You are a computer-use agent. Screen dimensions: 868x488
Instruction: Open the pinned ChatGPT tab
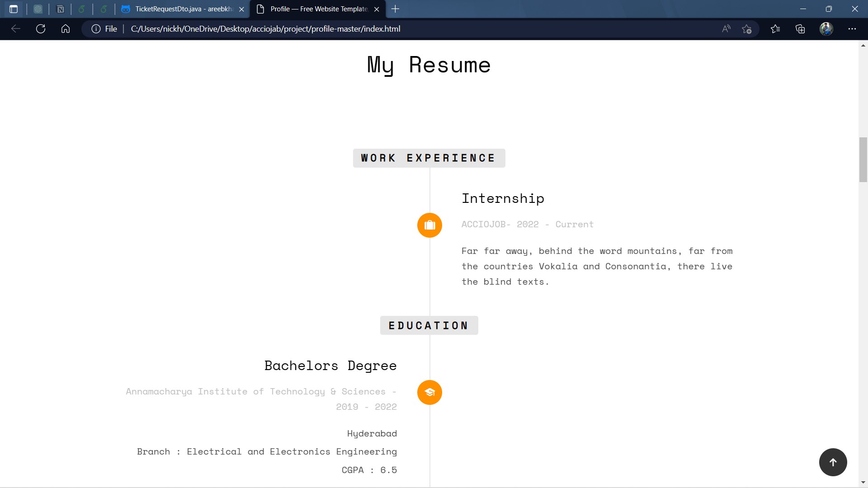click(38, 9)
